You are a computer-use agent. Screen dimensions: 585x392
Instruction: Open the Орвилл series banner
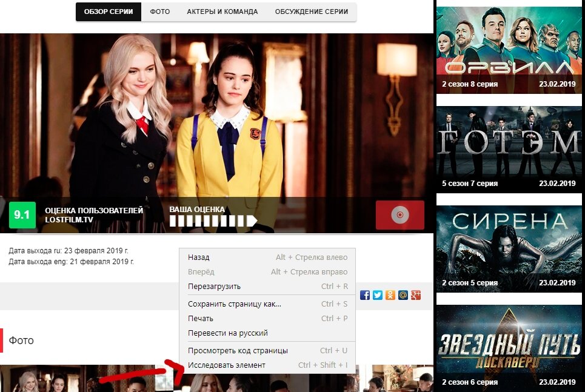click(509, 50)
